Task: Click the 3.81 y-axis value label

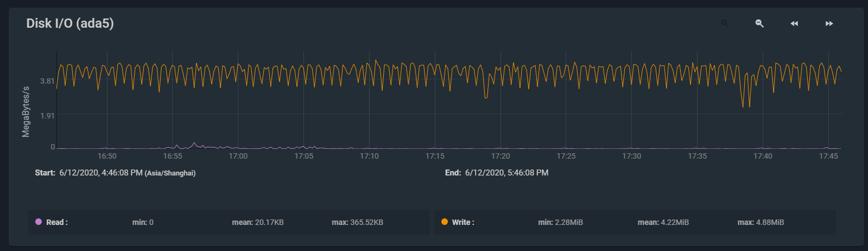Action: 47,81
